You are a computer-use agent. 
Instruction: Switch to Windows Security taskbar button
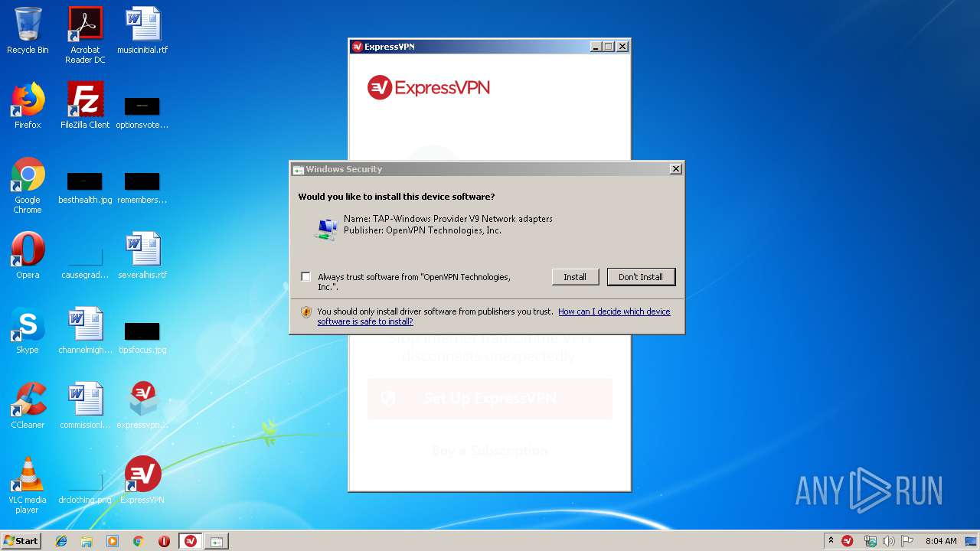tap(217, 541)
